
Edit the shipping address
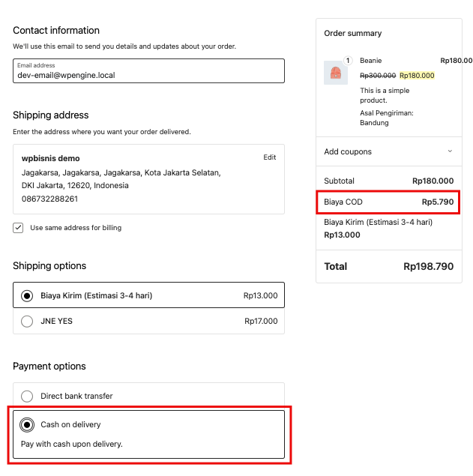269,157
